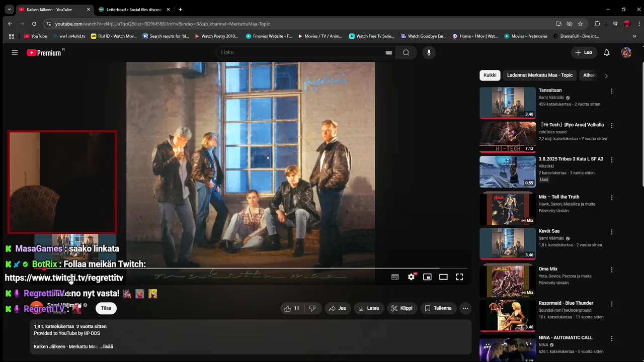Open the on-screen keyboard icon in search

tap(389, 53)
